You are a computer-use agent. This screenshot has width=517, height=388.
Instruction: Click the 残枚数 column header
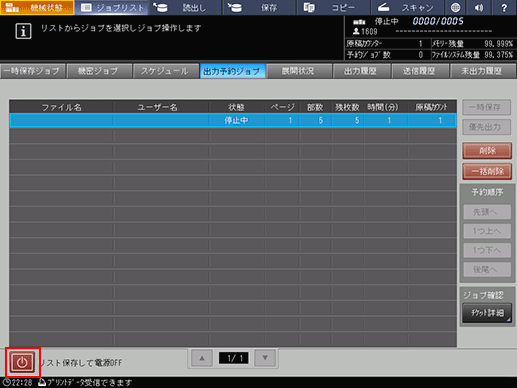[x=347, y=107]
